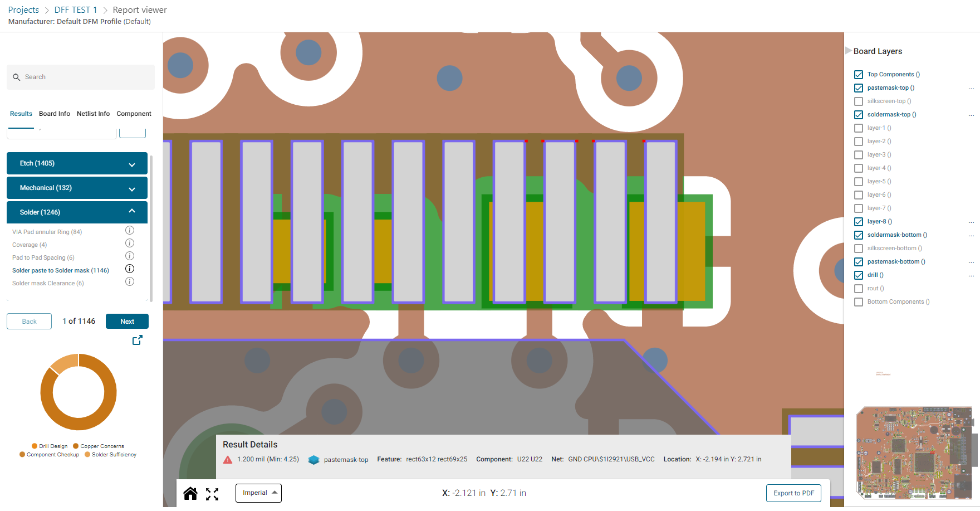Enable layer-1 checkbox
Image resolution: width=980 pixels, height=511 pixels.
(x=859, y=128)
